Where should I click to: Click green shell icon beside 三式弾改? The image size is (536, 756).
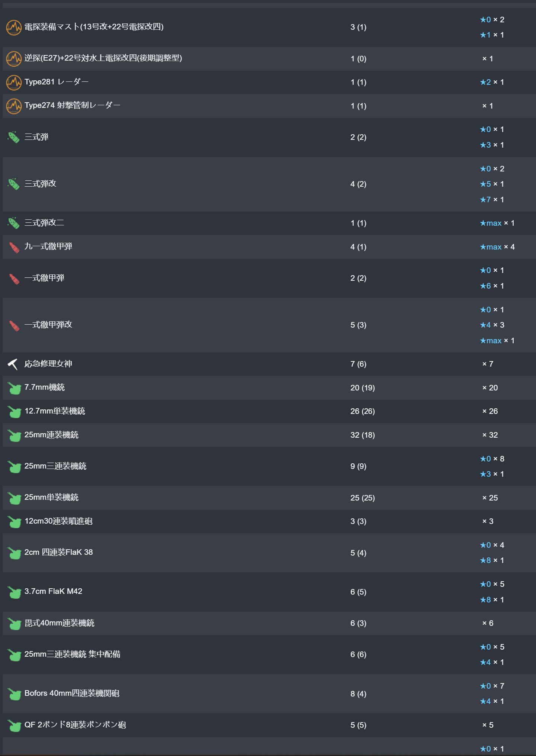pos(14,184)
